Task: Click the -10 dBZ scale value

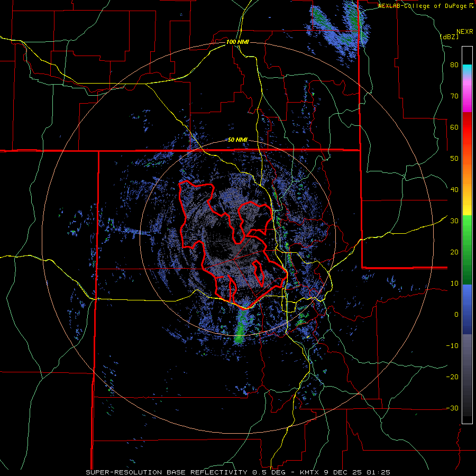Action: click(x=452, y=346)
